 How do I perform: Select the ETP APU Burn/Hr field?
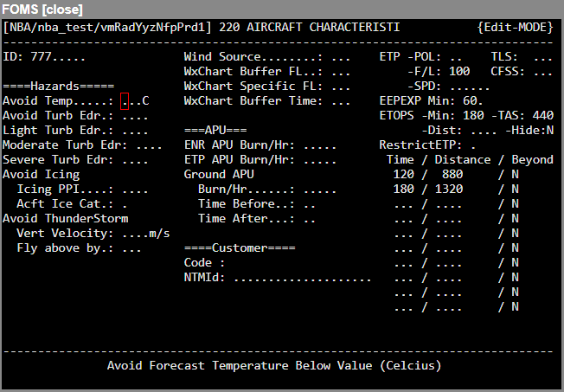tap(320, 160)
